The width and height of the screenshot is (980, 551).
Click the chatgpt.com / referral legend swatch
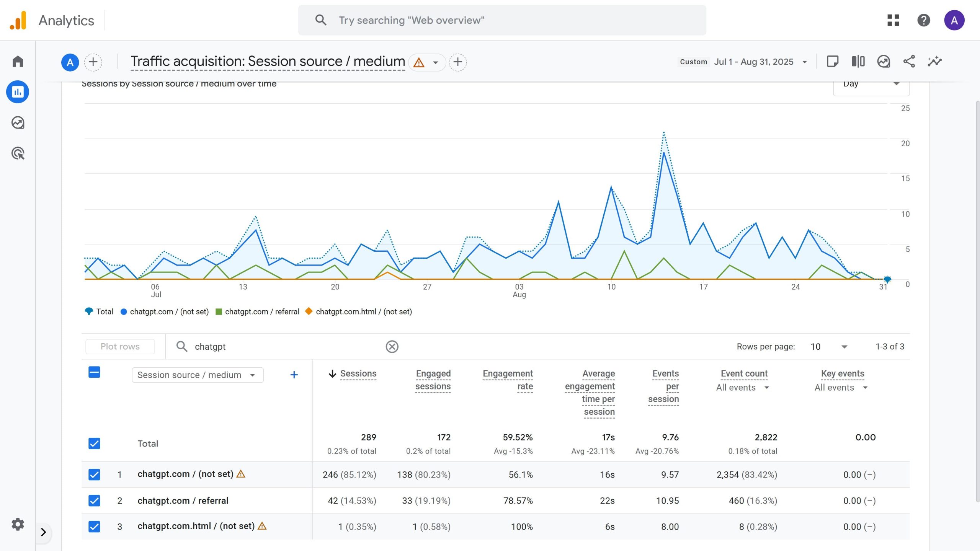[219, 312]
